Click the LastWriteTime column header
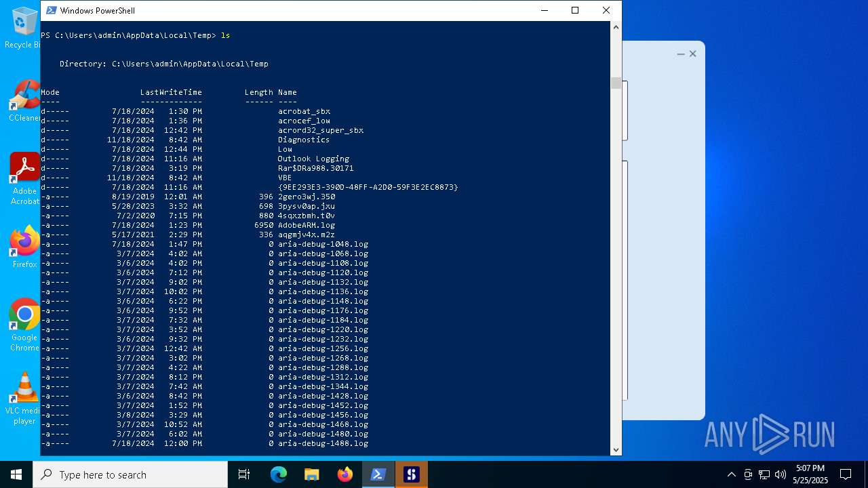The image size is (868, 488). tap(171, 92)
